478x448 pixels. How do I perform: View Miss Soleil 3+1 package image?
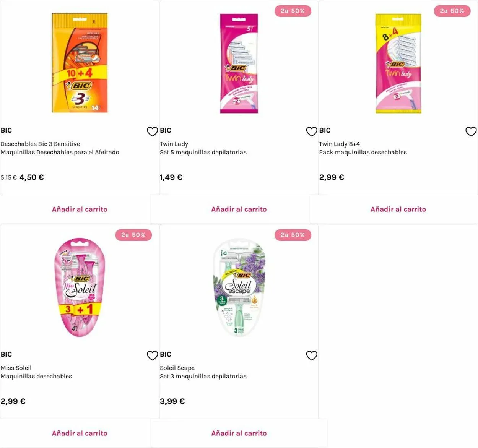[80, 287]
